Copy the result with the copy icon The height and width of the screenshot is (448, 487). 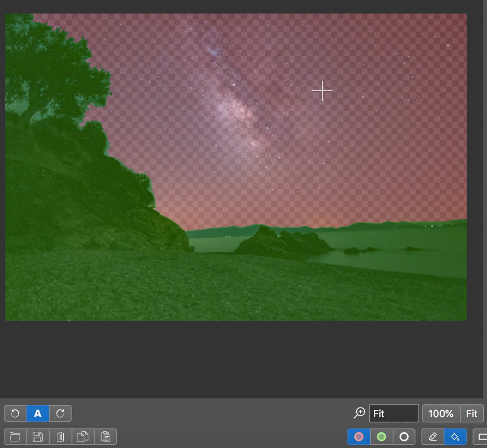pos(83,437)
